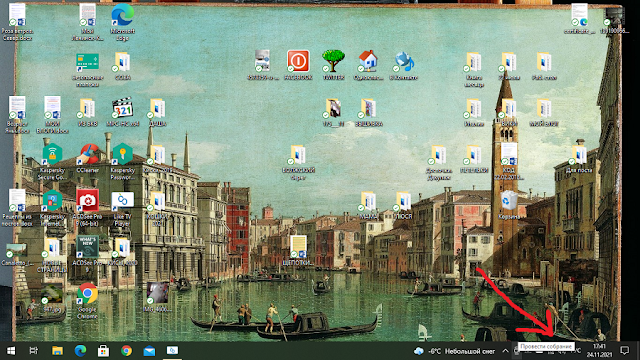Open the КОД Word document
Image resolution: width=640 pixels, height=360 pixels.
509,162
